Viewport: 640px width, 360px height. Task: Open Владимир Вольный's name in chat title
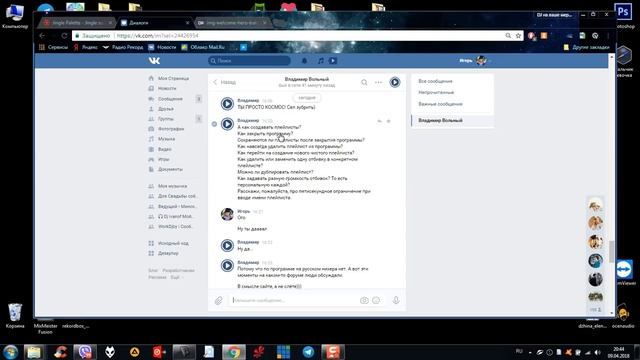pos(307,79)
